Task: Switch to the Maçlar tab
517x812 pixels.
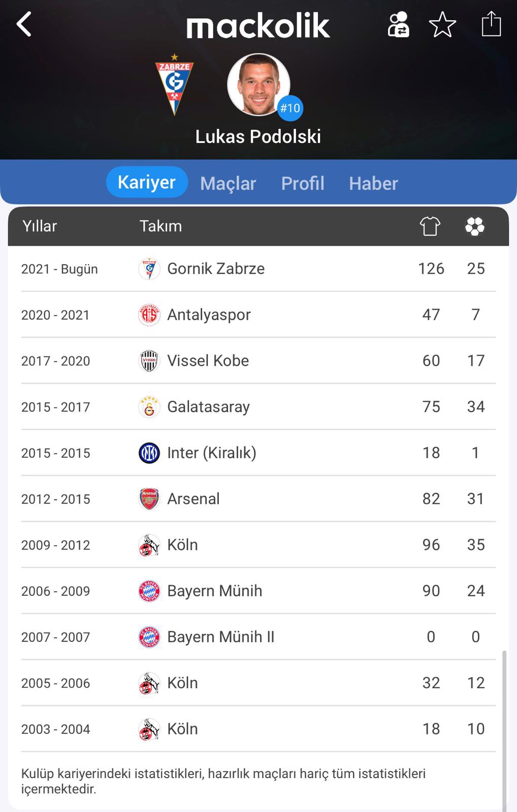Action: coord(228,183)
